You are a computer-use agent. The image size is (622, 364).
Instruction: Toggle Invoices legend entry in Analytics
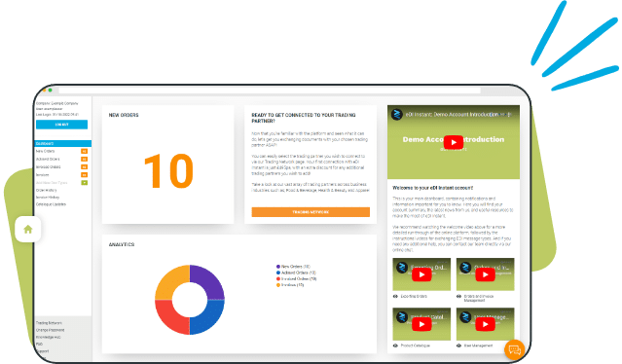point(290,285)
